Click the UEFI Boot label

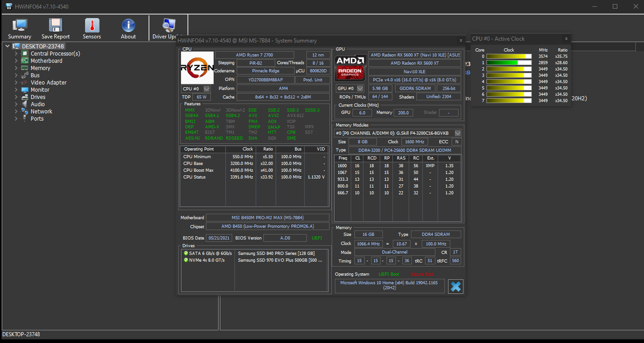tap(389, 274)
